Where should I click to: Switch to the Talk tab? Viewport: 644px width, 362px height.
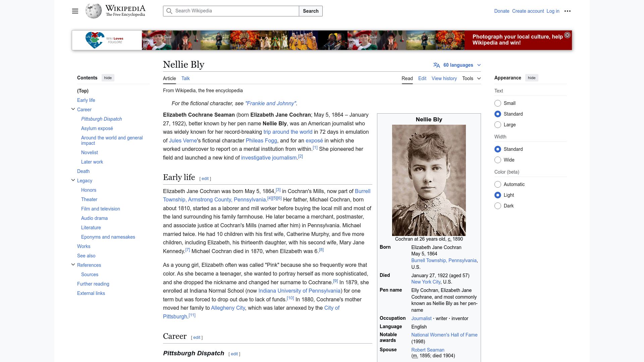coord(185,78)
